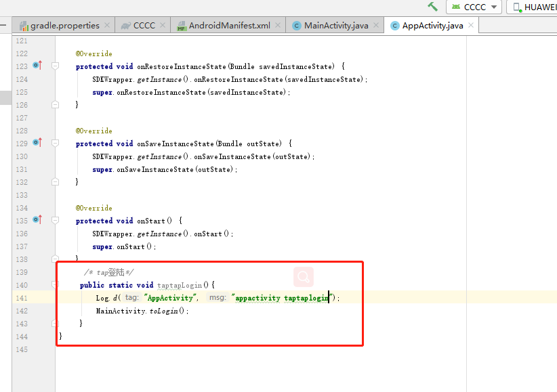The image size is (557, 392).
Task: Click override gutter icon at line 135
Action: click(x=37, y=220)
